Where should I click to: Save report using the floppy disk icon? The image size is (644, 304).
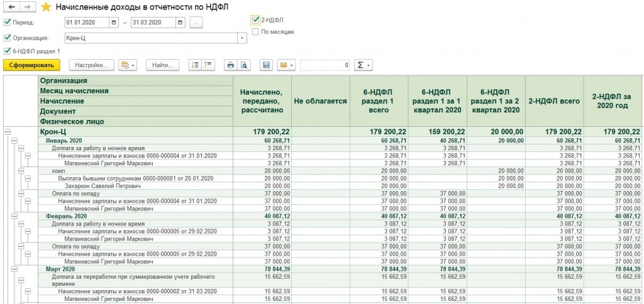[x=266, y=65]
